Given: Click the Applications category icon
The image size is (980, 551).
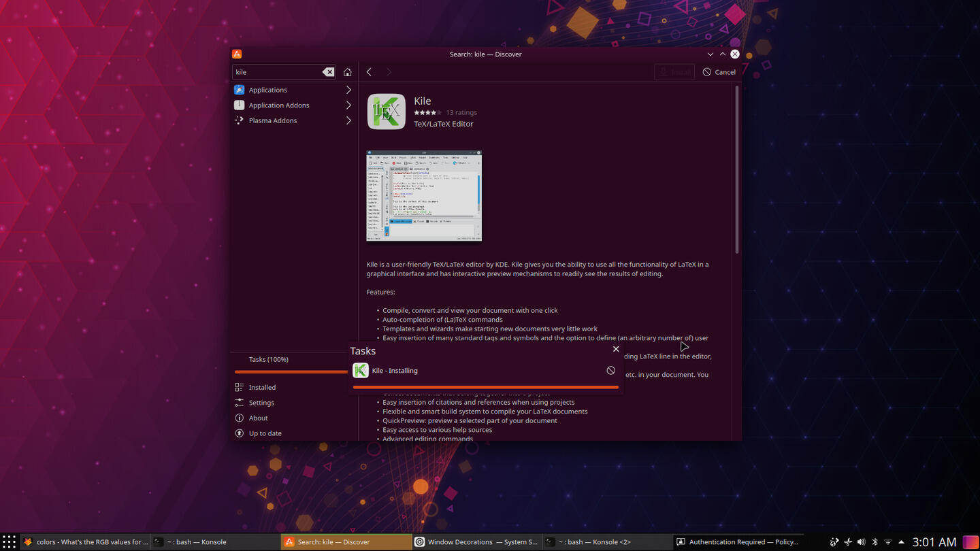Looking at the screenshot, I should click(239, 90).
